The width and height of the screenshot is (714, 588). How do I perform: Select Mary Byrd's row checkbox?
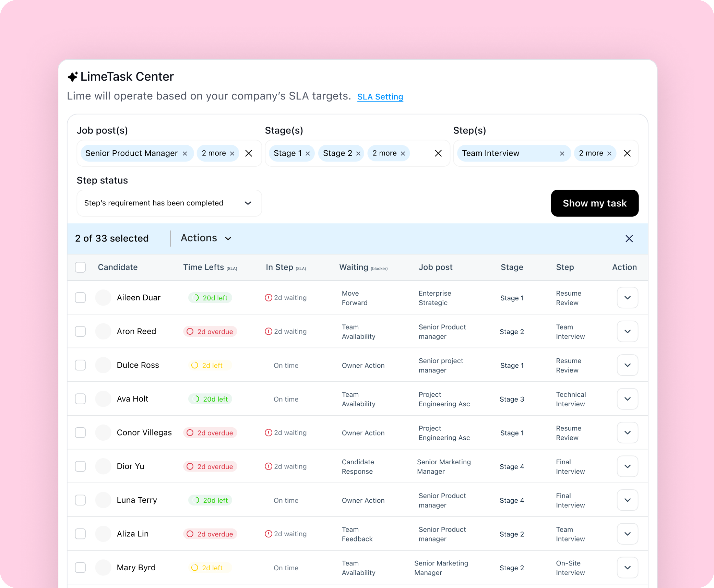(x=80, y=568)
